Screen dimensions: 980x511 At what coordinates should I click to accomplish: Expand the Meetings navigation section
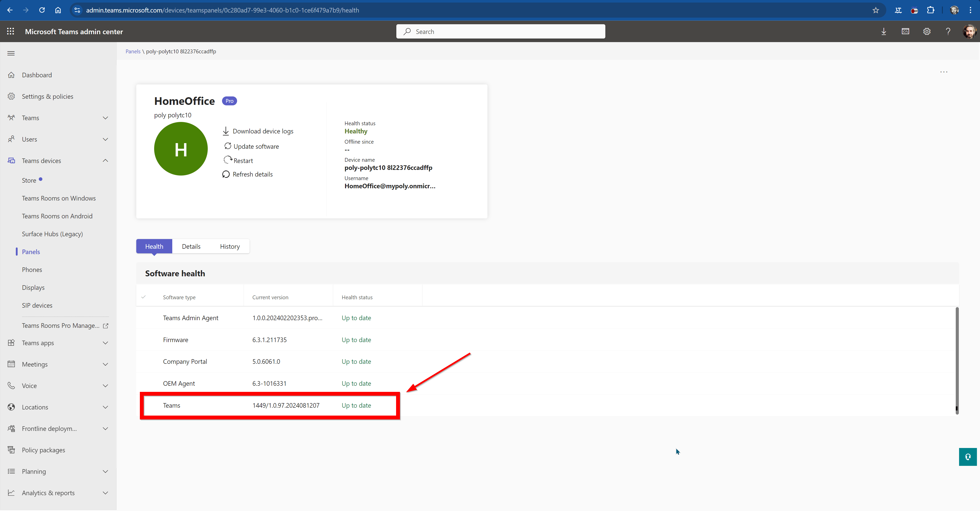tap(105, 364)
